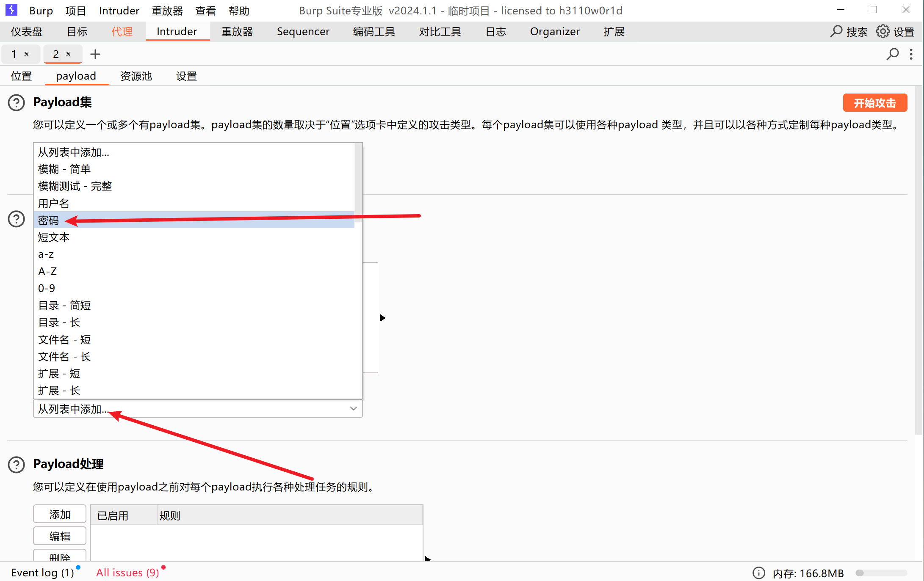This screenshot has width=924, height=581.
Task: Open help for Payload集 section
Action: point(17,103)
